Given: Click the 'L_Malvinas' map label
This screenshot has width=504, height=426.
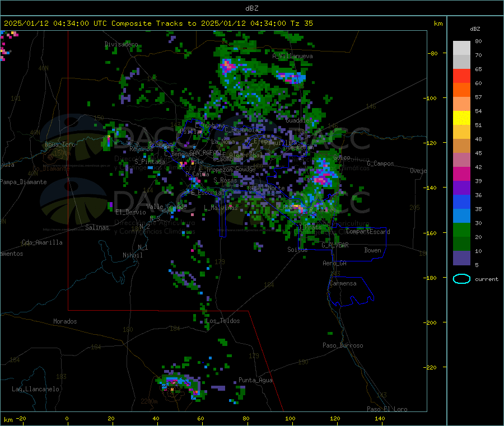Looking at the screenshot, I should (x=221, y=208).
